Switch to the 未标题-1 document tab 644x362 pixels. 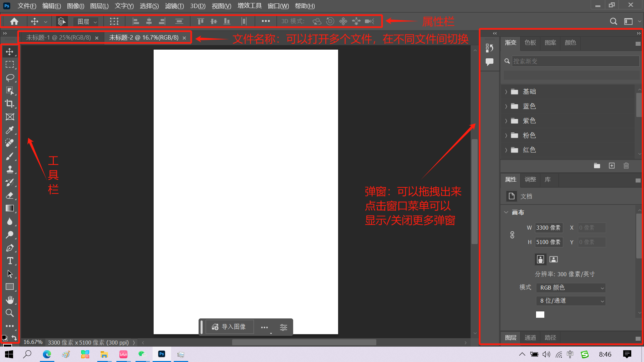58,38
